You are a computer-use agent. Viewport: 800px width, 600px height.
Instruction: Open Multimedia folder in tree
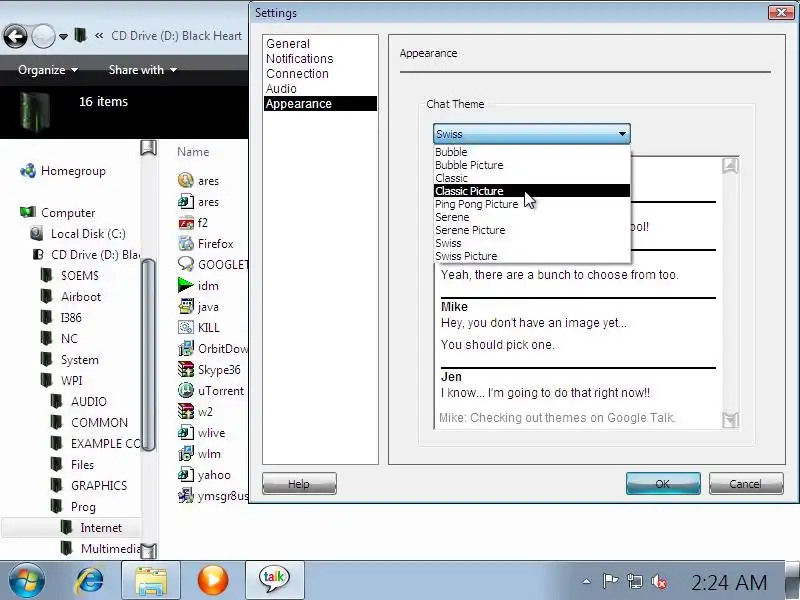pos(110,548)
